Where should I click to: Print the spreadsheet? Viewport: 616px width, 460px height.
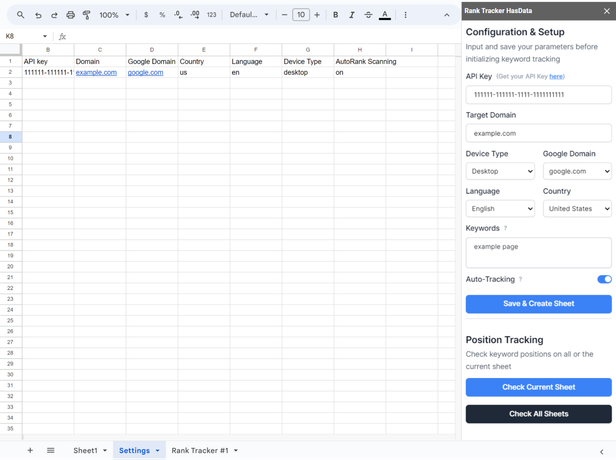tap(70, 15)
